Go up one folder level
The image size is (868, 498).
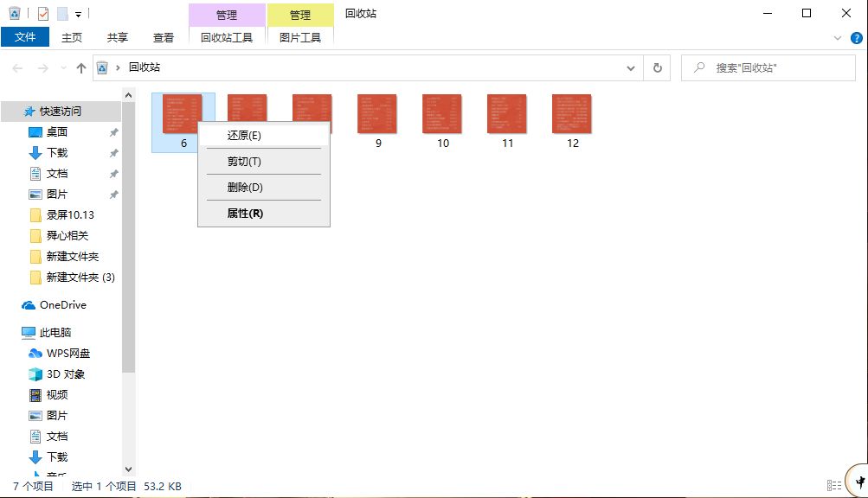pos(81,68)
